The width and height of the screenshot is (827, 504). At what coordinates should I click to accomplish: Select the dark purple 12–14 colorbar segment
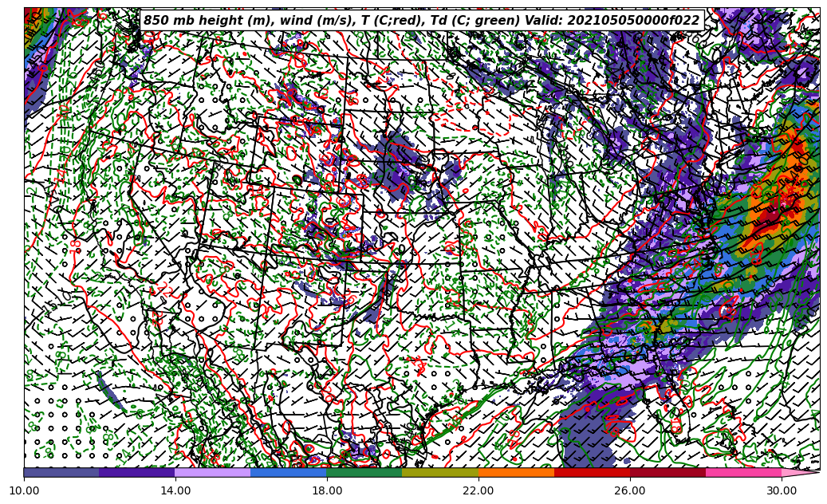pos(137,472)
